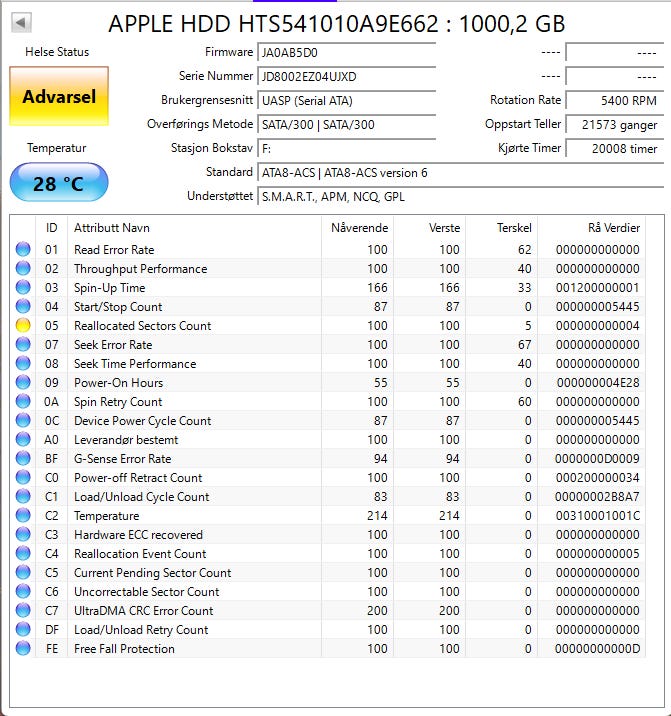Select the Verste column header
This screenshot has height=716, width=671.
click(x=429, y=227)
